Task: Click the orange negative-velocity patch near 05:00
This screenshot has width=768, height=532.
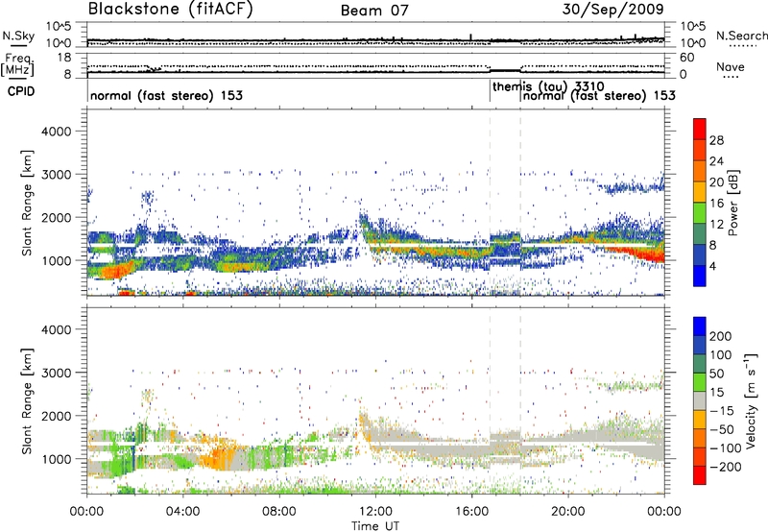Action: (218, 455)
